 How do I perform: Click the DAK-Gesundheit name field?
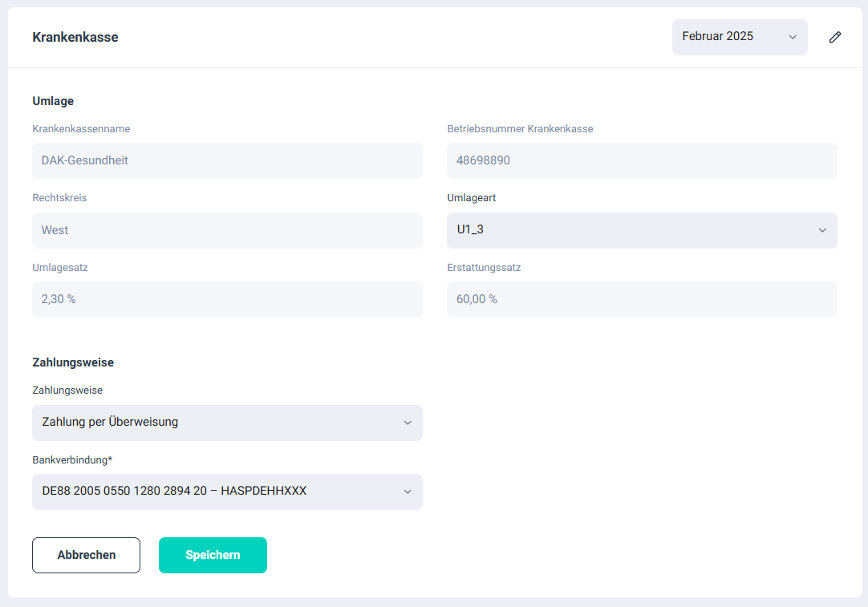coord(227,160)
